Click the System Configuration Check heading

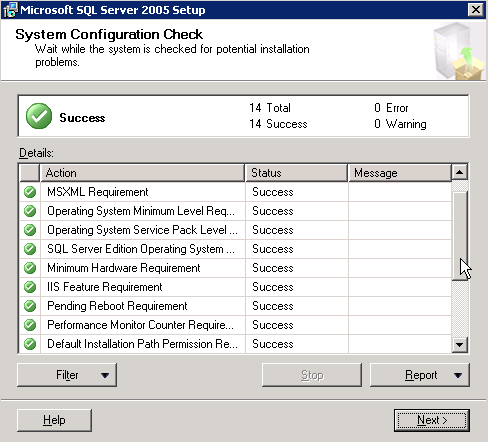pos(109,34)
